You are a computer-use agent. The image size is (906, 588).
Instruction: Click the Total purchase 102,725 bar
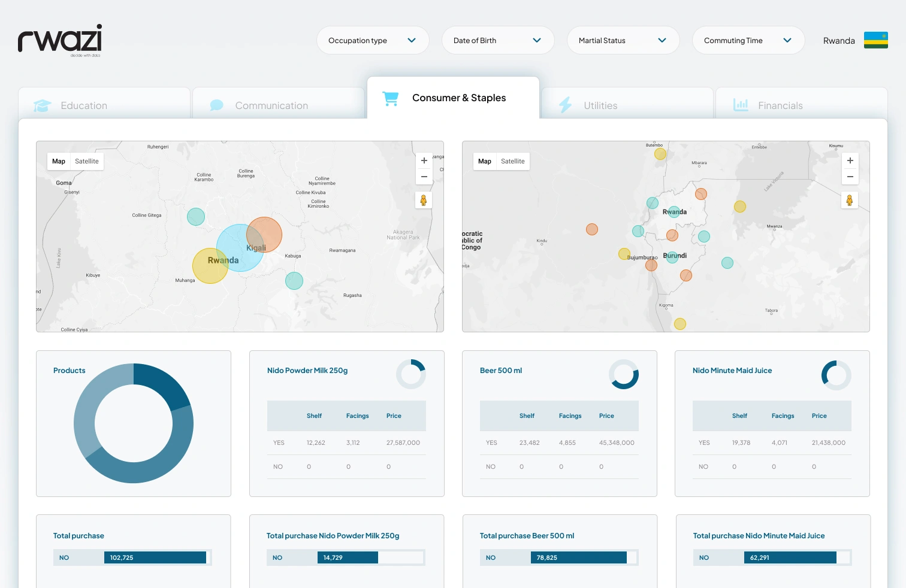pos(155,557)
